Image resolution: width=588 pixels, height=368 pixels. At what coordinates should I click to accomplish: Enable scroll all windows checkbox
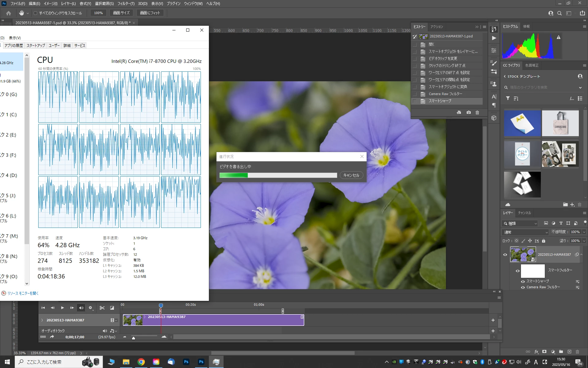point(36,13)
